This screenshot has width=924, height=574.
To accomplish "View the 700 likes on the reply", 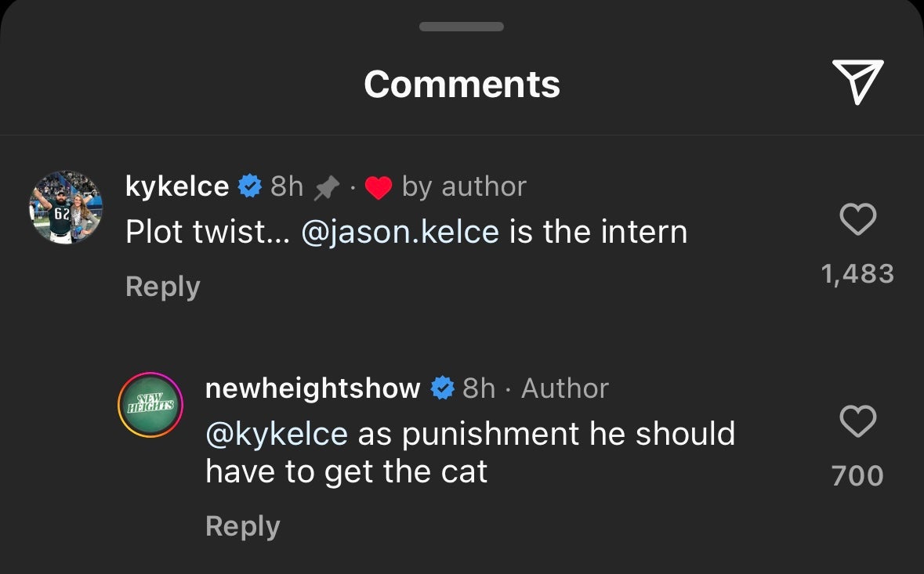I will tap(858, 473).
